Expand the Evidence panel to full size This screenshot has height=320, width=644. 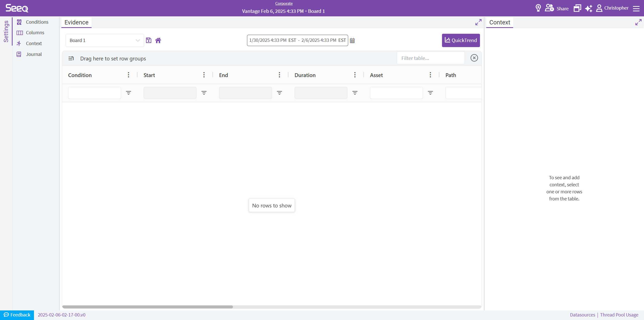[x=478, y=22]
